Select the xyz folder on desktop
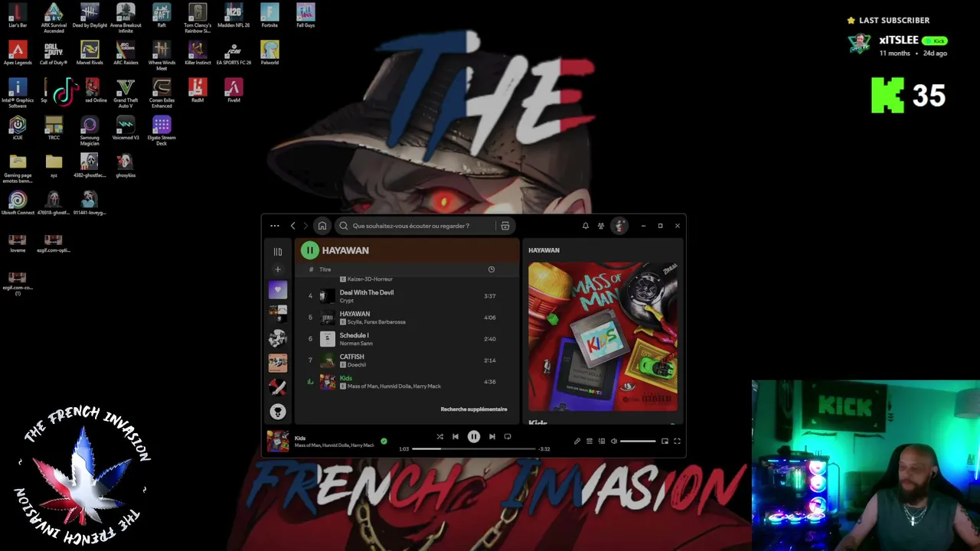 point(54,165)
